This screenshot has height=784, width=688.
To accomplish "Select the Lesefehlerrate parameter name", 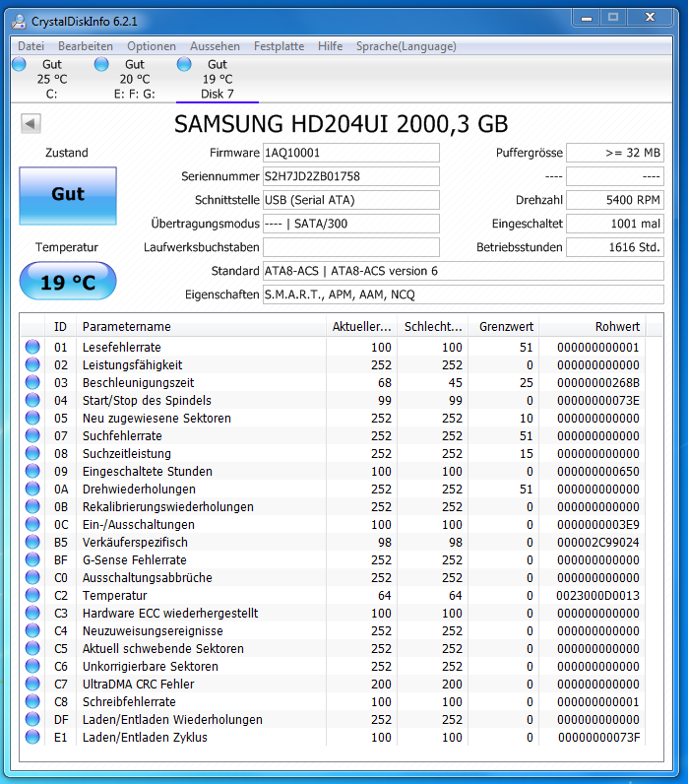I will click(122, 347).
